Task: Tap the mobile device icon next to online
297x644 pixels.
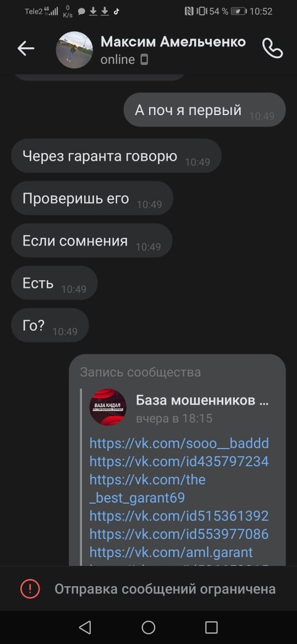Action: click(x=144, y=60)
